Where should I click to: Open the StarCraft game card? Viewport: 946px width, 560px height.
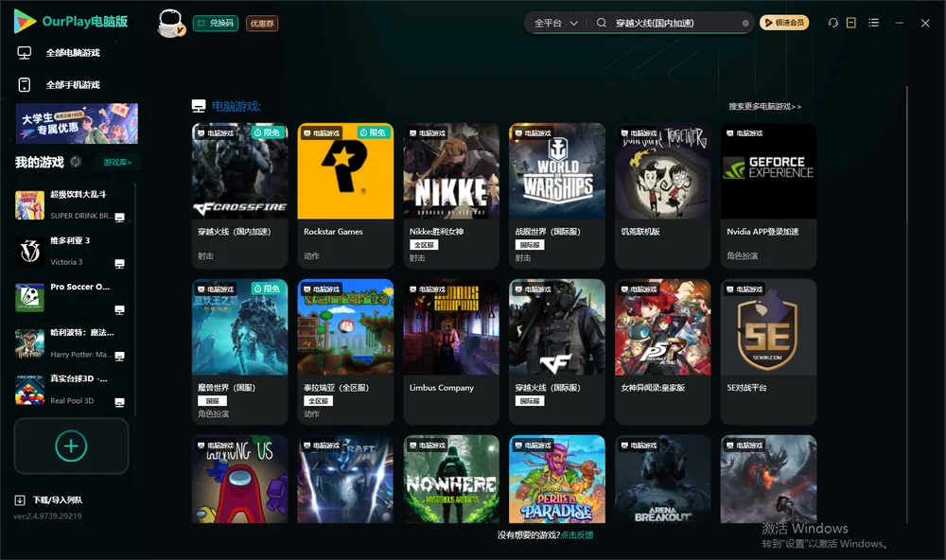pyautogui.click(x=345, y=480)
